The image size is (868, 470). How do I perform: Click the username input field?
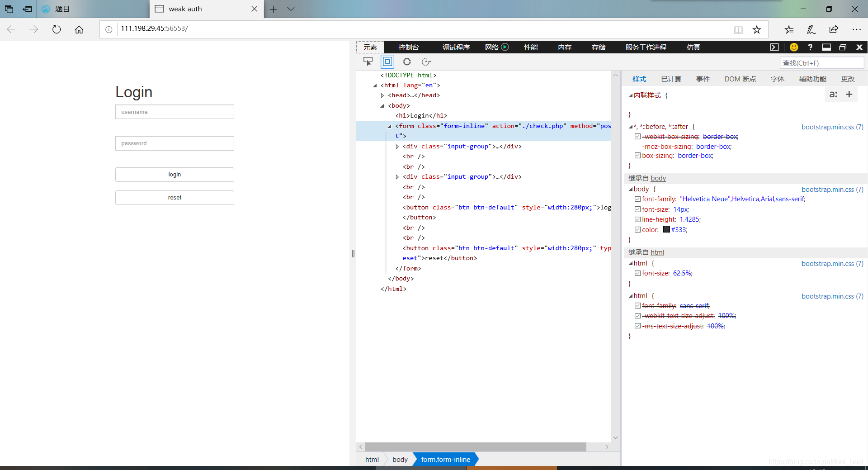[175, 112]
